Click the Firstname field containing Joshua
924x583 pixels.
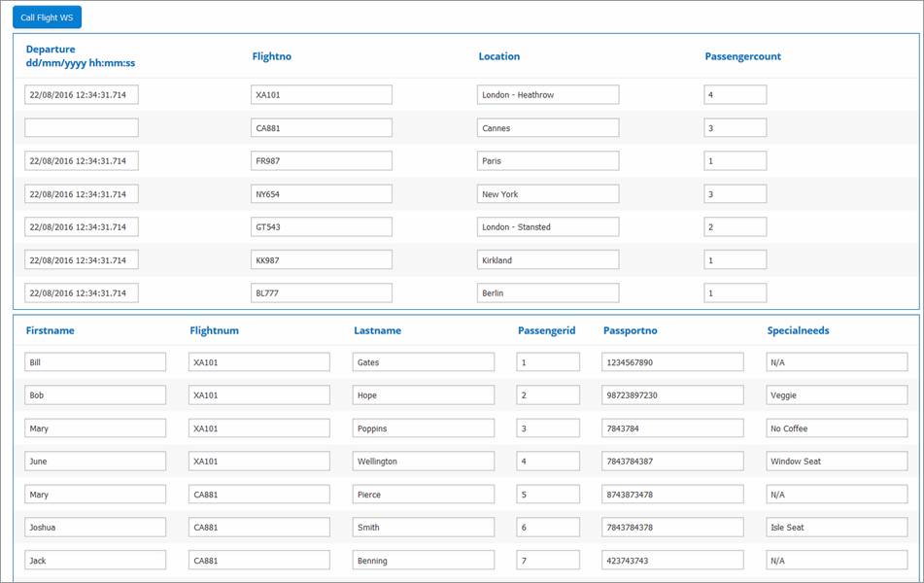95,528
